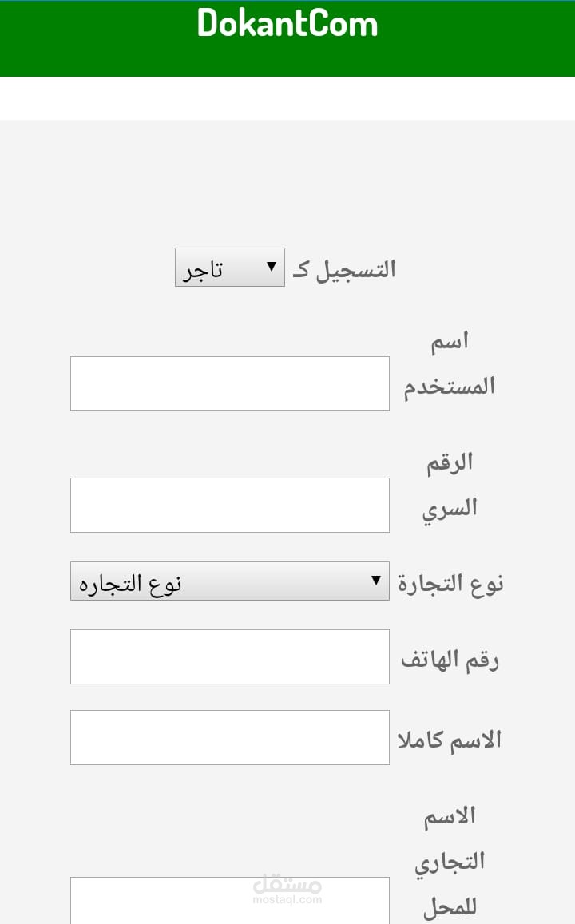Focus the اسم المستخدم username input field

(x=229, y=384)
